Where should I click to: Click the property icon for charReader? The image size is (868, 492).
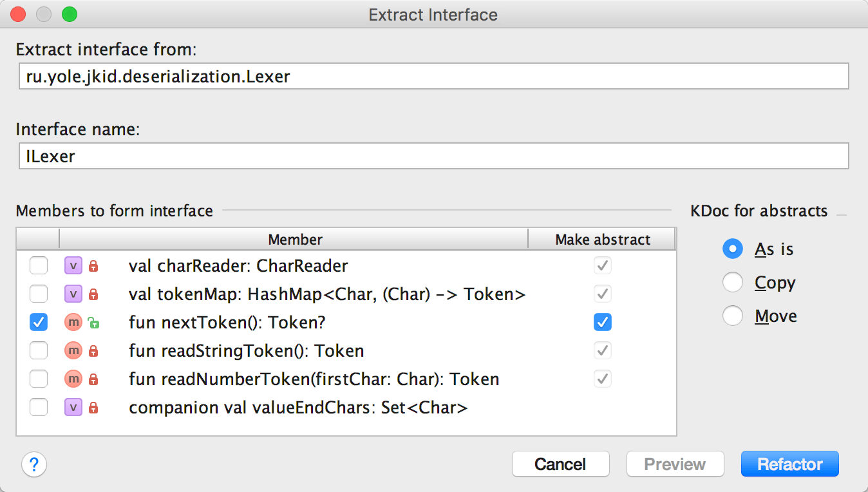click(x=73, y=265)
